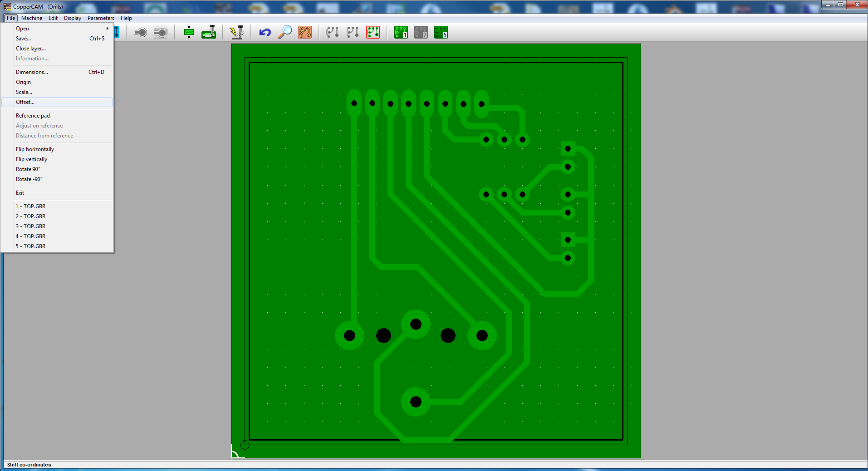Select the first gray tracks icon
Image resolution: width=868 pixels, height=471 pixels.
[x=332, y=32]
